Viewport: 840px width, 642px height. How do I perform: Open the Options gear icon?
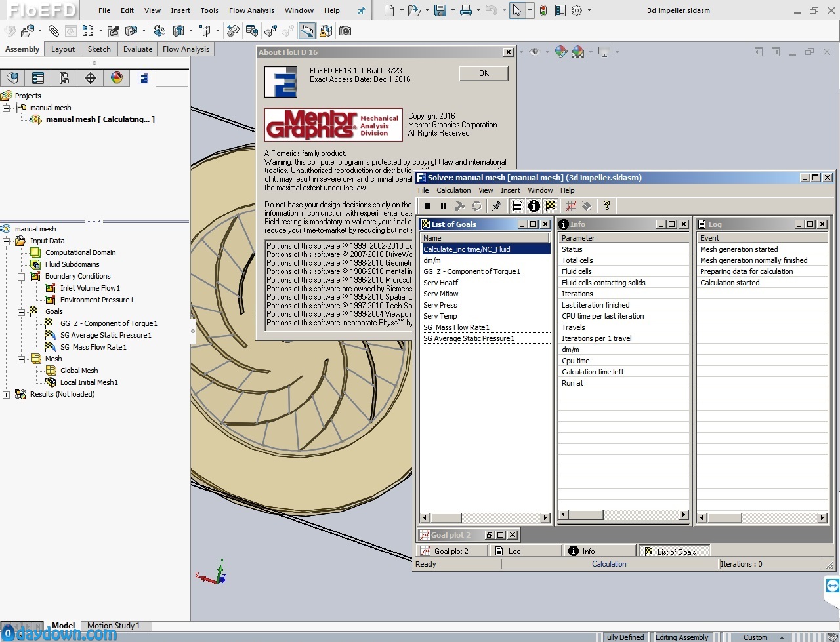coord(577,10)
